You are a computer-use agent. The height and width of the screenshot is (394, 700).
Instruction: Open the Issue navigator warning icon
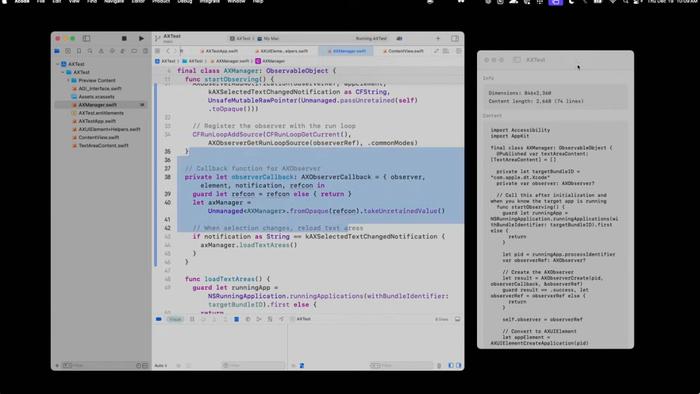[x=101, y=51]
